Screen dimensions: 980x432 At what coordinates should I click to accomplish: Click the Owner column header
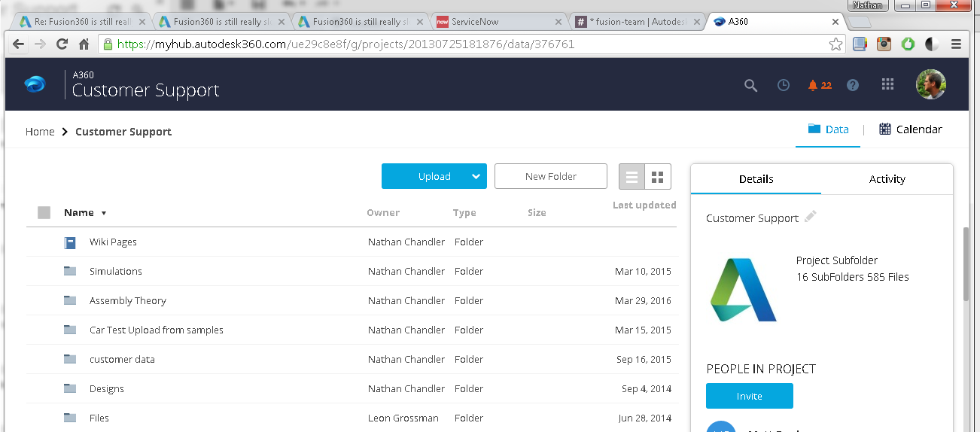(383, 213)
